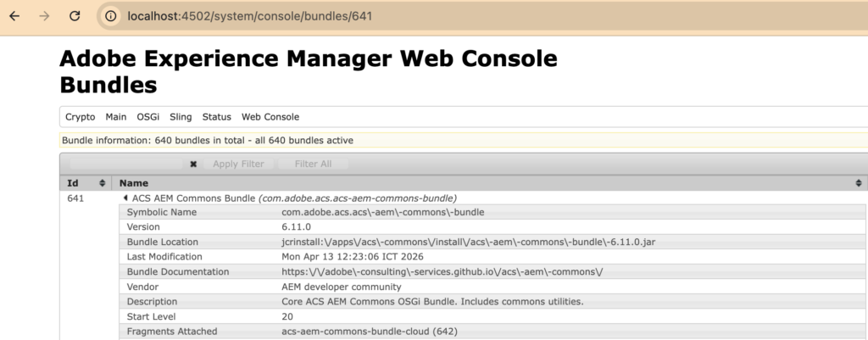Image resolution: width=868 pixels, height=340 pixels.
Task: Click the browser back arrow
Action: (x=14, y=16)
